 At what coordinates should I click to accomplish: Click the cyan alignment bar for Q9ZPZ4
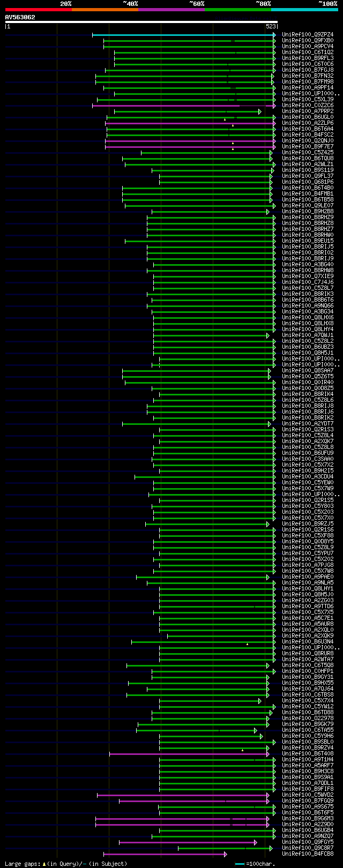184,35
